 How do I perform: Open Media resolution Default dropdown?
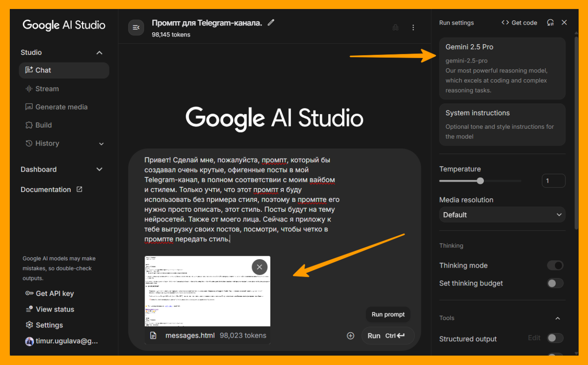pyautogui.click(x=502, y=215)
